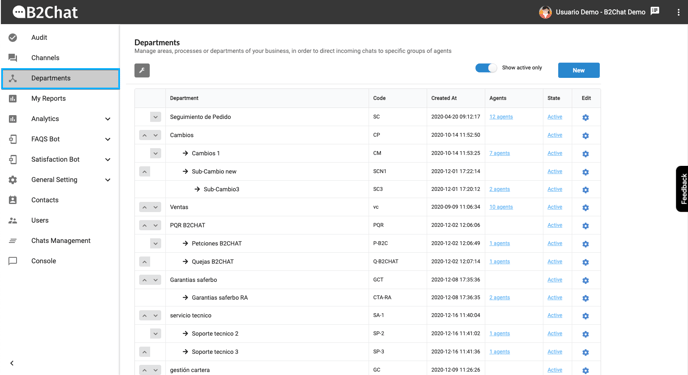Expand the FAQS Bot submenu chevron
The height and width of the screenshot is (375, 688).
[108, 139]
